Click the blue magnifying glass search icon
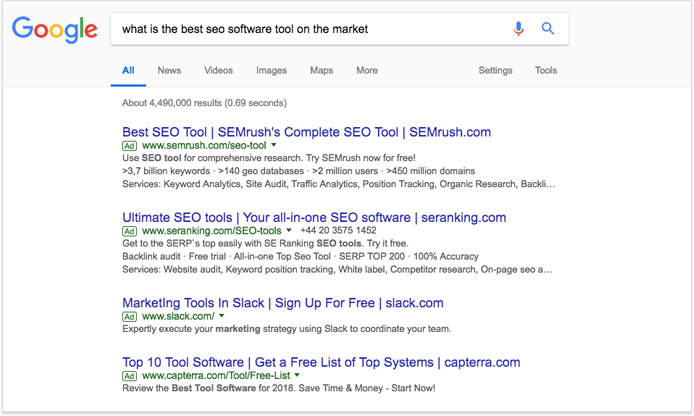Screen dimensions: 694x416 point(548,29)
